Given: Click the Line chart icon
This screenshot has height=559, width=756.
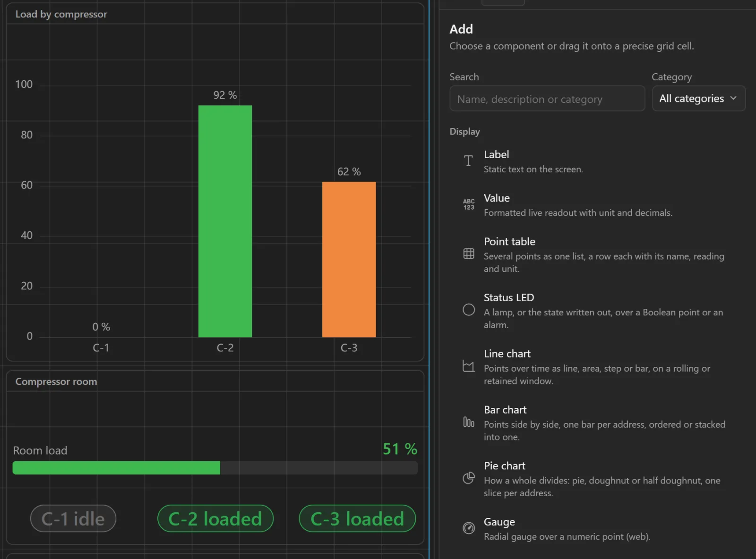Looking at the screenshot, I should click(x=468, y=366).
